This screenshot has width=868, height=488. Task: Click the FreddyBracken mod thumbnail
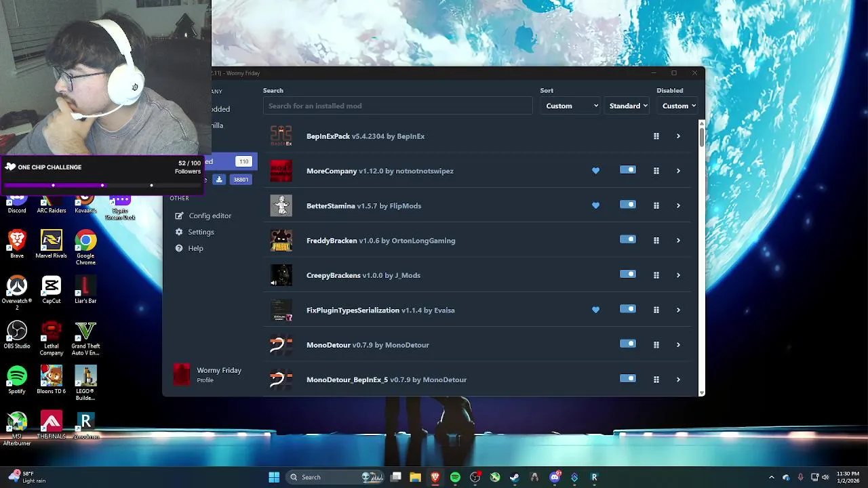tap(281, 241)
